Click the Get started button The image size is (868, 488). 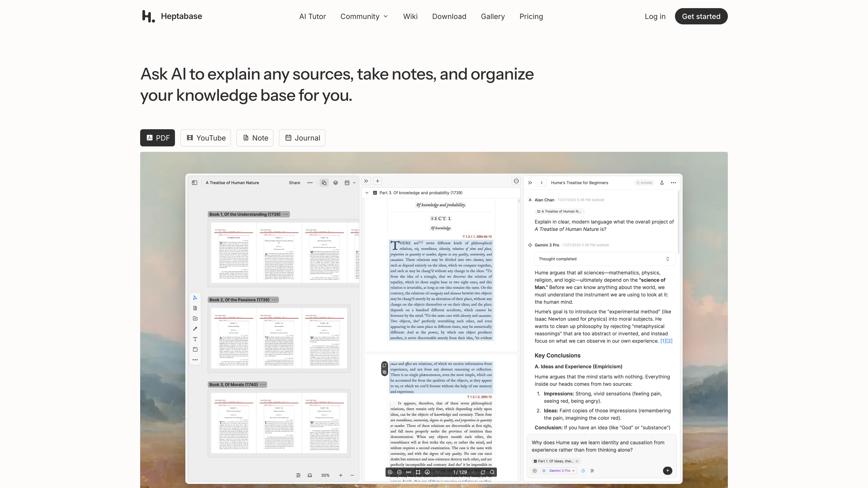[701, 16]
